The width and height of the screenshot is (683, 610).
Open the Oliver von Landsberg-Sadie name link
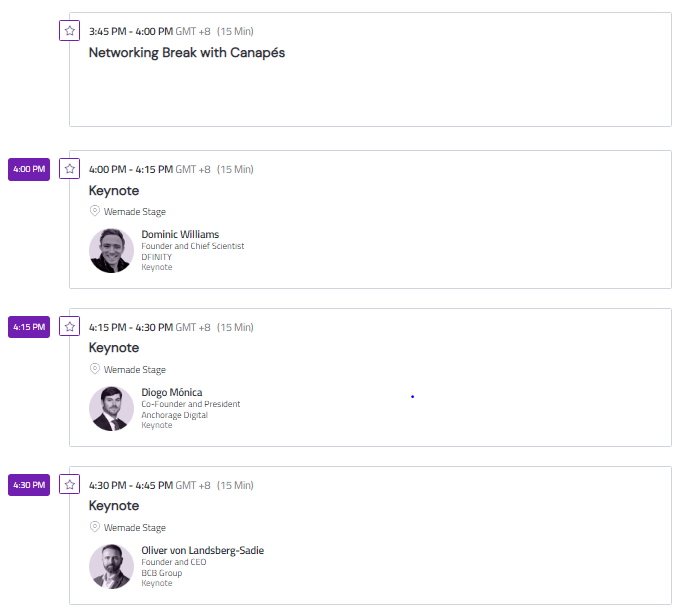tap(203, 550)
